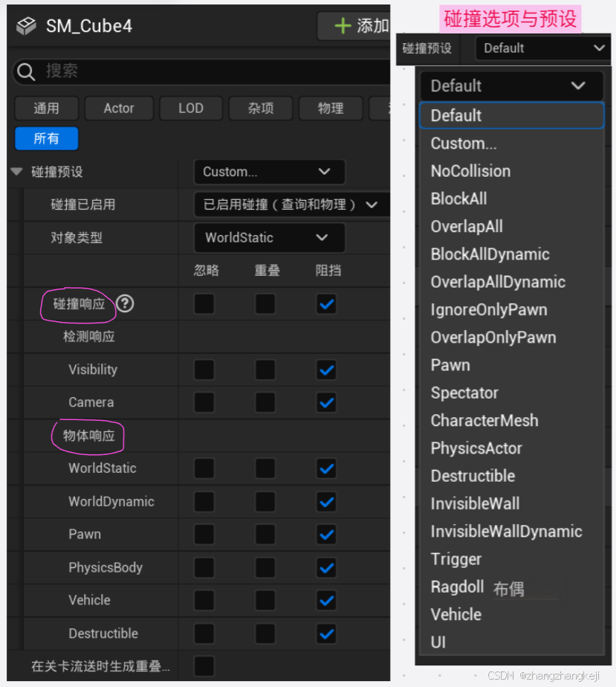
Task: Click the search magnifier icon
Action: pyautogui.click(x=26, y=71)
